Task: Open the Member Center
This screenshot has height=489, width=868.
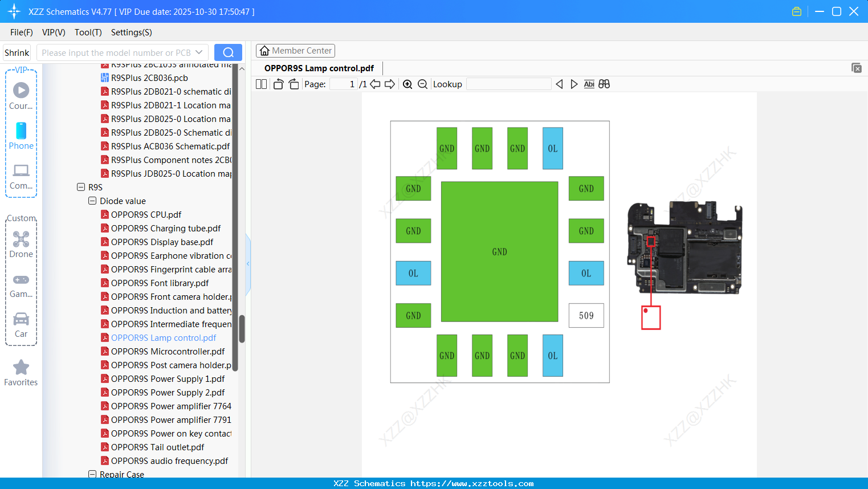Action: (295, 51)
